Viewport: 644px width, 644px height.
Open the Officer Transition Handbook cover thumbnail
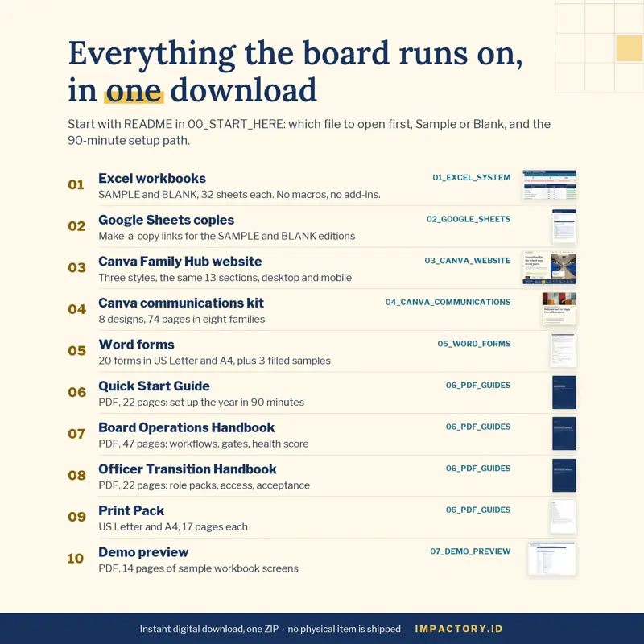[564, 475]
